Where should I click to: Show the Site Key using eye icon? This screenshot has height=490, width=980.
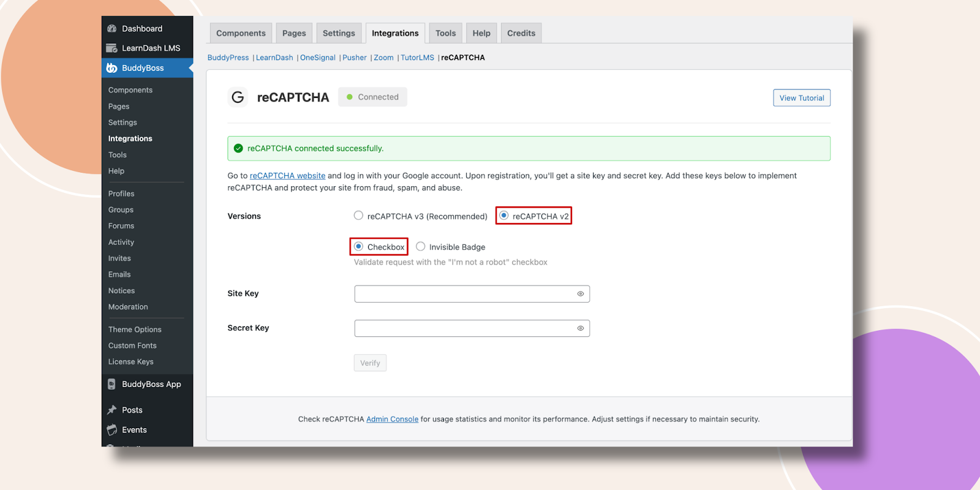580,294
